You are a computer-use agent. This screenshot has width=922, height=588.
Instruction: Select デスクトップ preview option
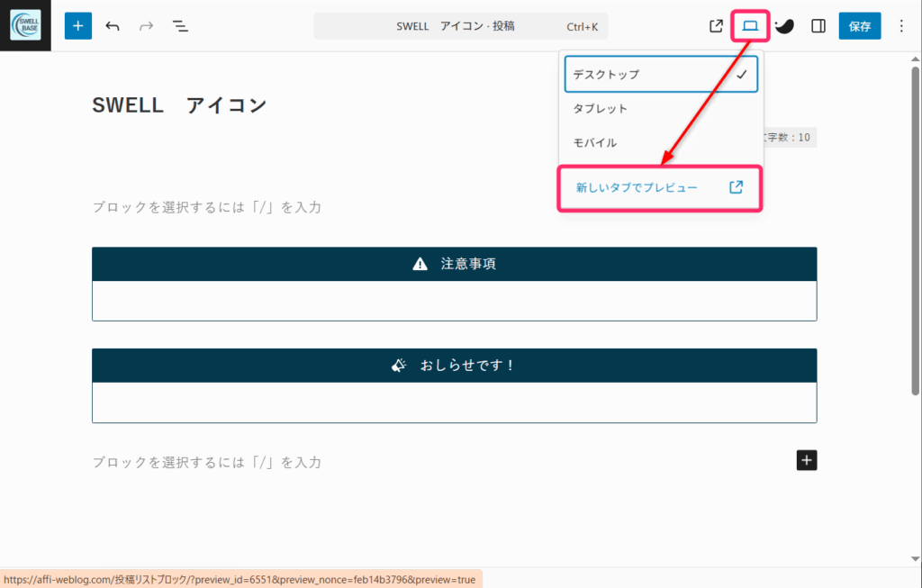pyautogui.click(x=661, y=74)
